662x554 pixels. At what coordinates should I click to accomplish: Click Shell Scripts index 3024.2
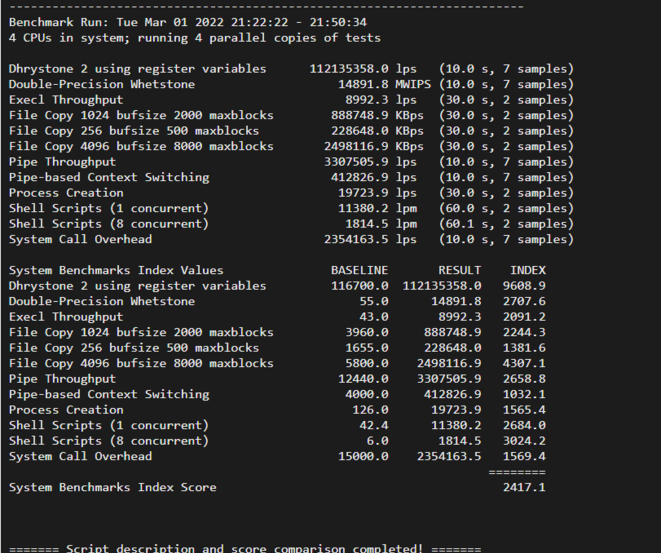[x=524, y=441]
